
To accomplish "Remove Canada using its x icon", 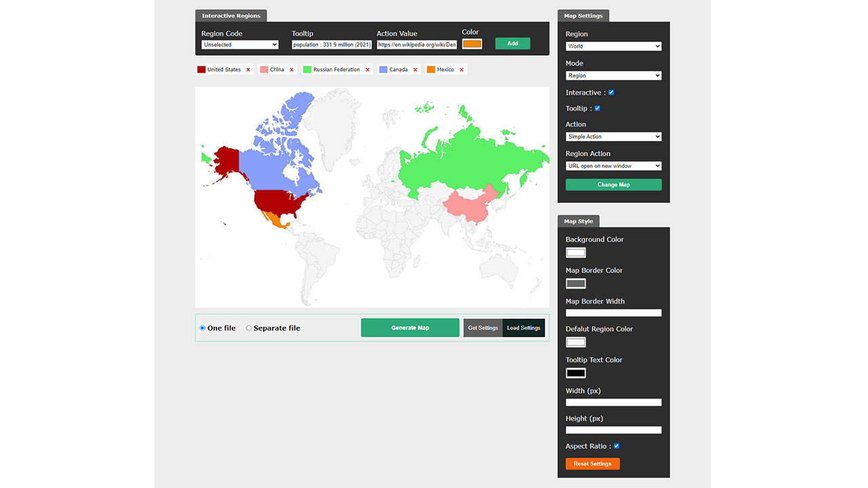I will click(x=415, y=69).
